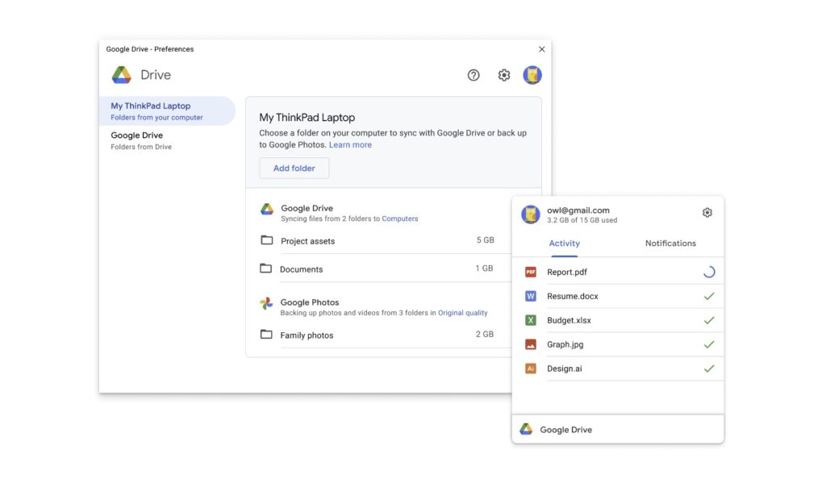
Task: Click the Design.ai file name
Action: pyautogui.click(x=564, y=369)
